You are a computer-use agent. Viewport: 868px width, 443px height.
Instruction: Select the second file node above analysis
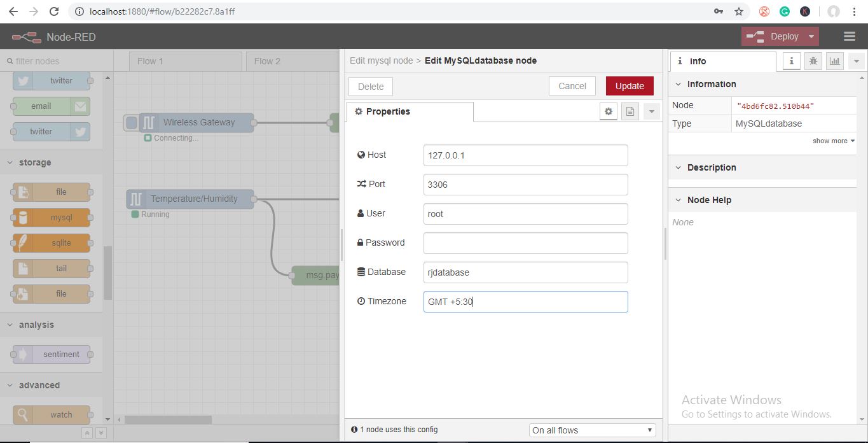[52, 293]
